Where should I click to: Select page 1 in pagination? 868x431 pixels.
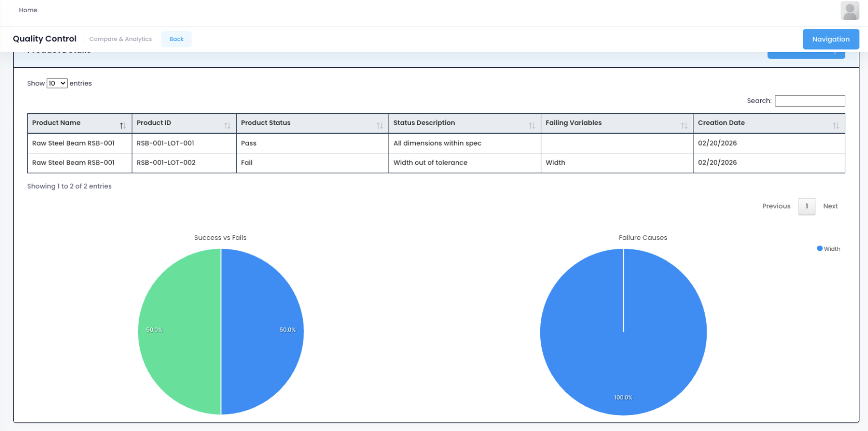pos(806,206)
